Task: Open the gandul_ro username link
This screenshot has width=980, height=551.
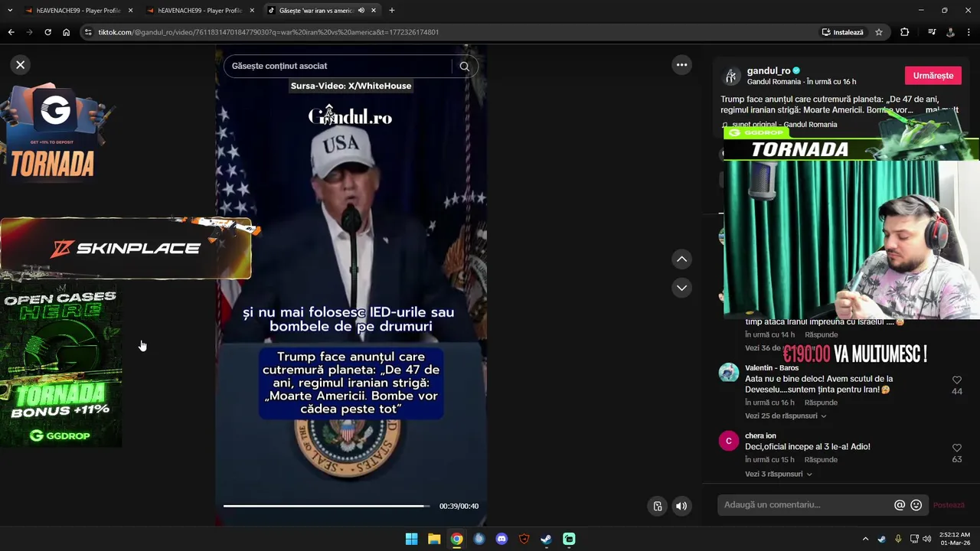Action: tap(769, 70)
